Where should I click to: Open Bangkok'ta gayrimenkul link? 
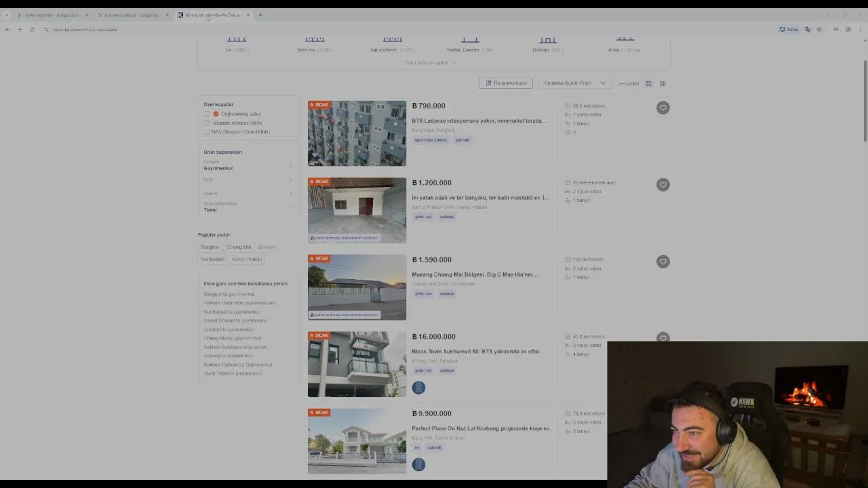coord(229,294)
